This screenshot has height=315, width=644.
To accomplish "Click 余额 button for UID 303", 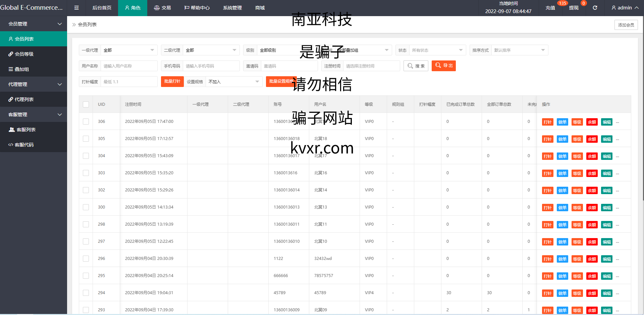I will pyautogui.click(x=592, y=174).
